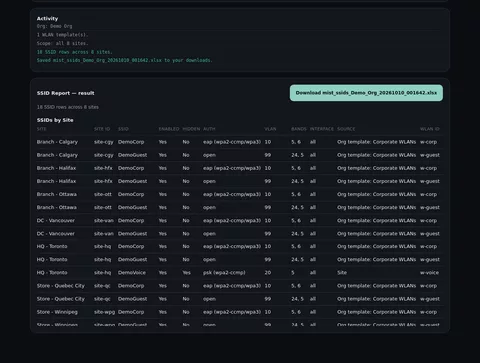Click bands '5, 6' in Ottawa DemoCorp row
The image size is (480, 363).
(296, 194)
